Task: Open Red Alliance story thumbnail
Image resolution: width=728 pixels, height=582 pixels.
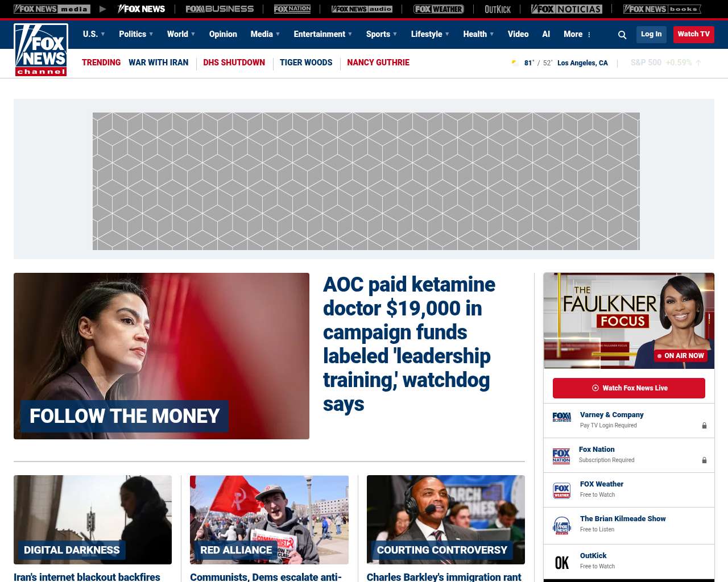Action: tap(269, 519)
